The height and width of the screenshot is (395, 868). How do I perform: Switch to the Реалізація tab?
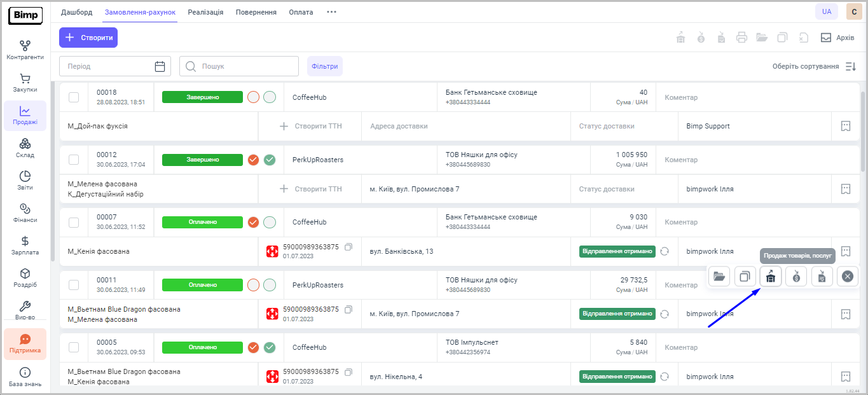(205, 12)
